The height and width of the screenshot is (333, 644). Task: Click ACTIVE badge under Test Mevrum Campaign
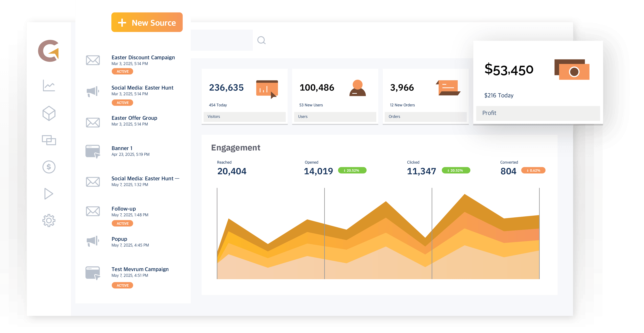tap(122, 285)
